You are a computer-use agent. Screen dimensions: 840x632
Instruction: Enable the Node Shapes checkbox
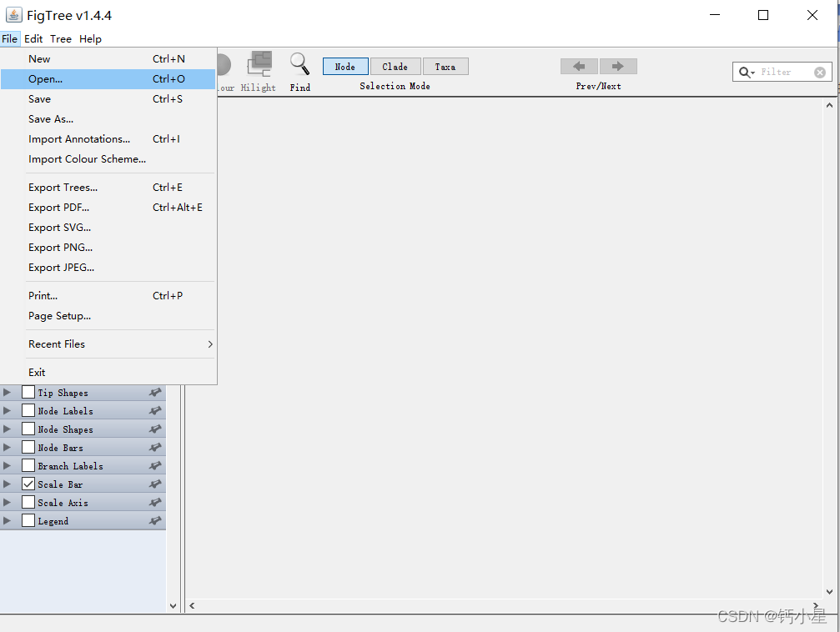(x=28, y=429)
